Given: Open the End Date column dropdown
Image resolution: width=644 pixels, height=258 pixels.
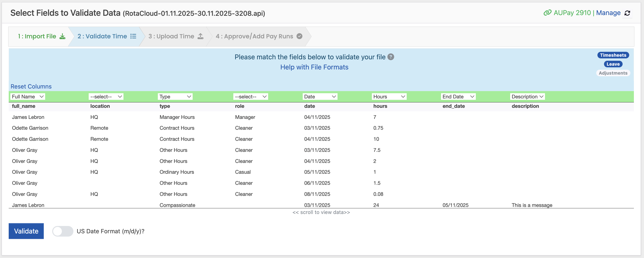Looking at the screenshot, I should (458, 96).
